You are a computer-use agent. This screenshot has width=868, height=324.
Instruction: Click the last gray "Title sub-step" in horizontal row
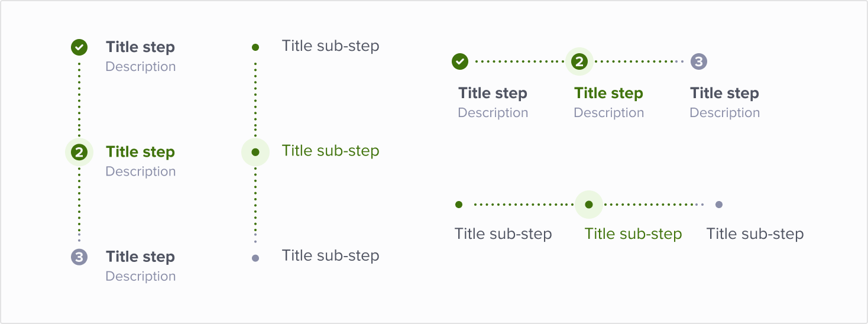[x=755, y=234]
